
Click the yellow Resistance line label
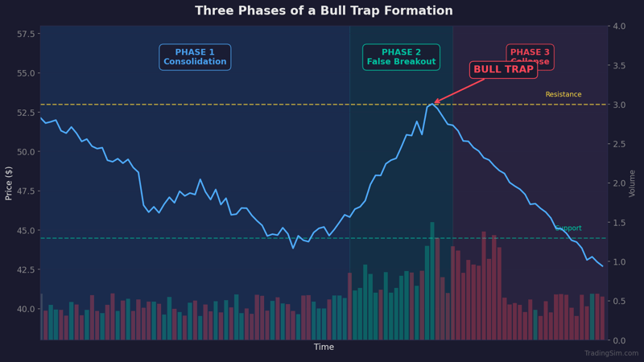pos(563,95)
